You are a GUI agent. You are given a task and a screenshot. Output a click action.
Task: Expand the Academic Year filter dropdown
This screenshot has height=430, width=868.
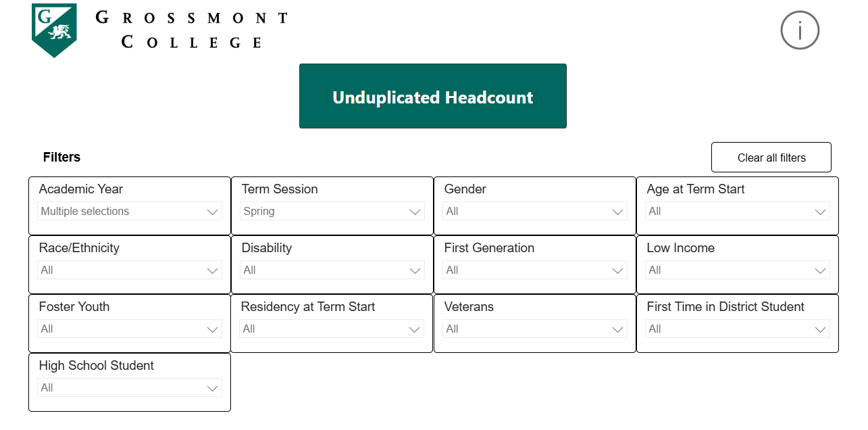tap(129, 211)
